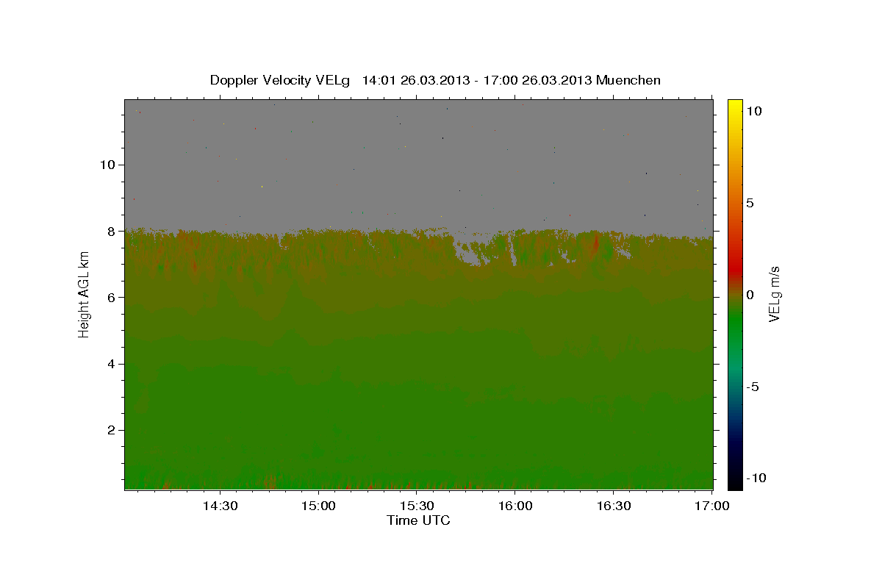Click the y-axis label 'Height AGL km'

[x=85, y=294]
